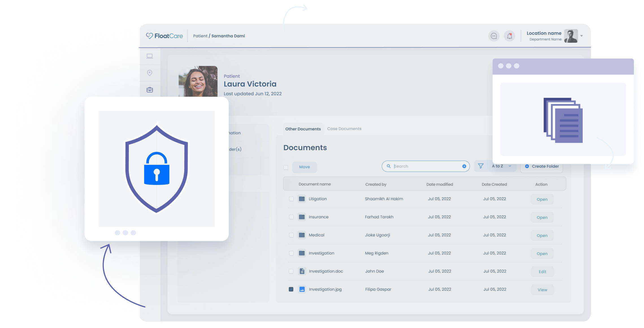644x328 pixels.
Task: Click creator name Shaamikh Al Hakim
Action: pos(384,199)
